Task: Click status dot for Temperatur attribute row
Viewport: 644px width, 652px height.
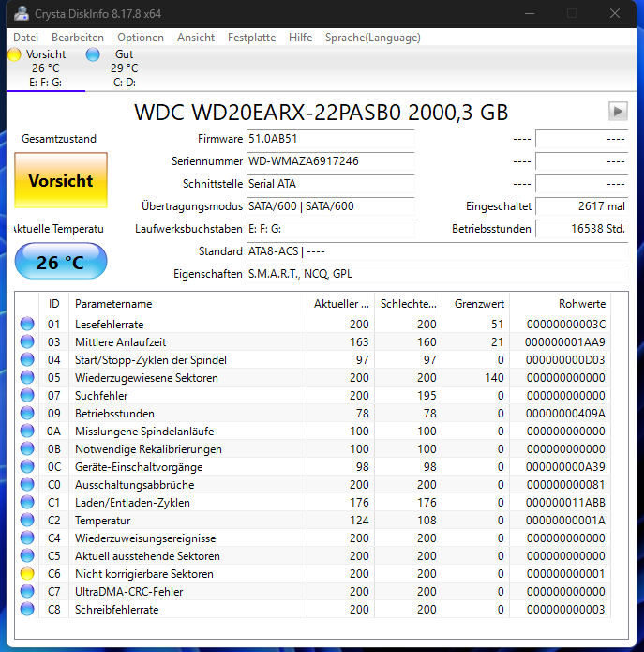Action: [27, 520]
